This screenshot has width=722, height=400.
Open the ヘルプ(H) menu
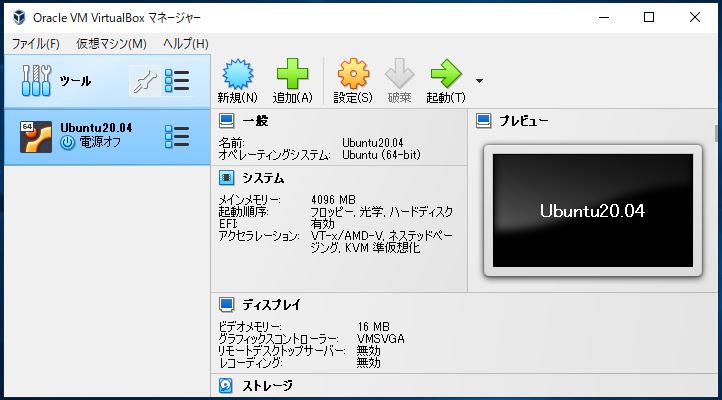pos(185,43)
